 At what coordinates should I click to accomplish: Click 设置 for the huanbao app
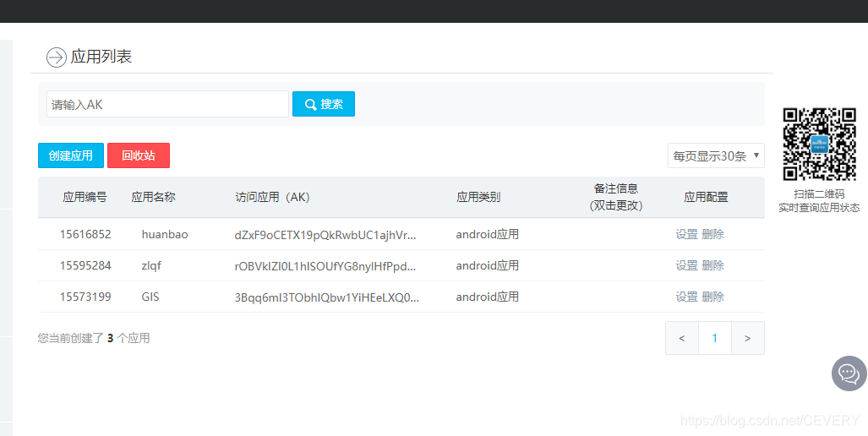click(x=686, y=234)
